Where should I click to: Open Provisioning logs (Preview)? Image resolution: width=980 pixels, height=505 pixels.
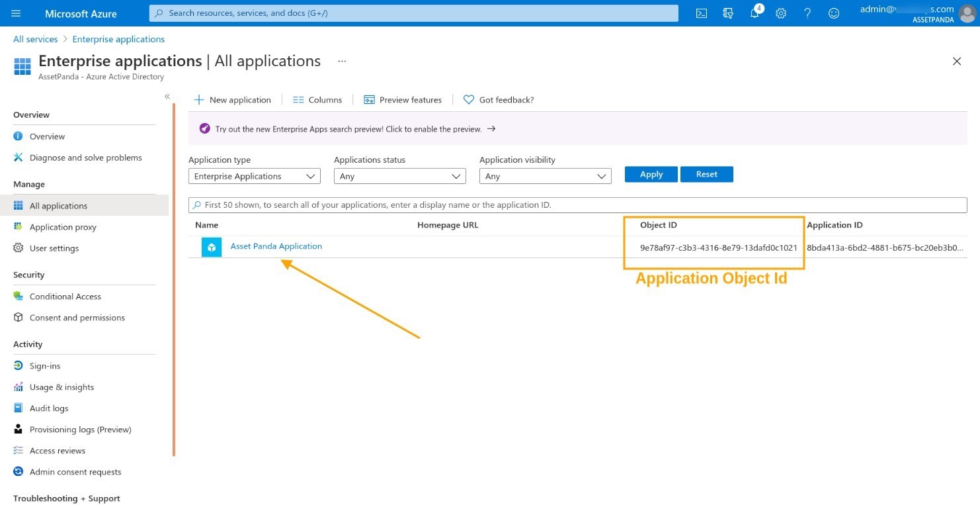coord(80,430)
